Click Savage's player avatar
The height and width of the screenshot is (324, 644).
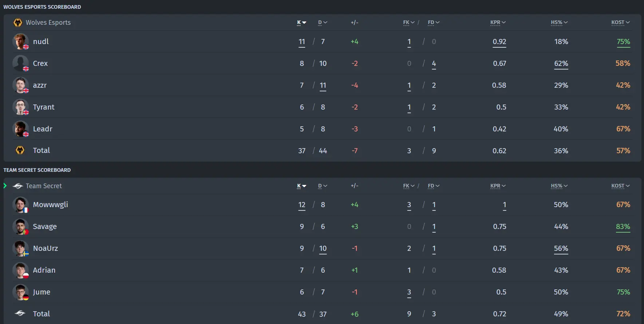pyautogui.click(x=20, y=226)
